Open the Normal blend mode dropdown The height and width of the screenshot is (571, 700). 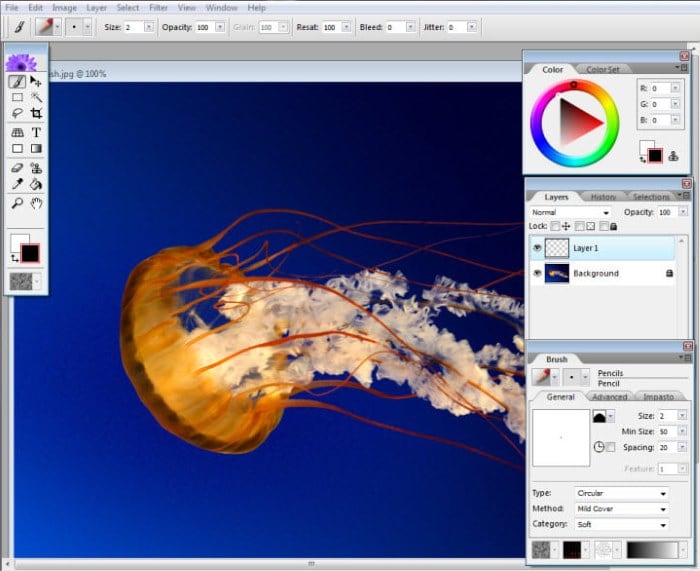(571, 212)
